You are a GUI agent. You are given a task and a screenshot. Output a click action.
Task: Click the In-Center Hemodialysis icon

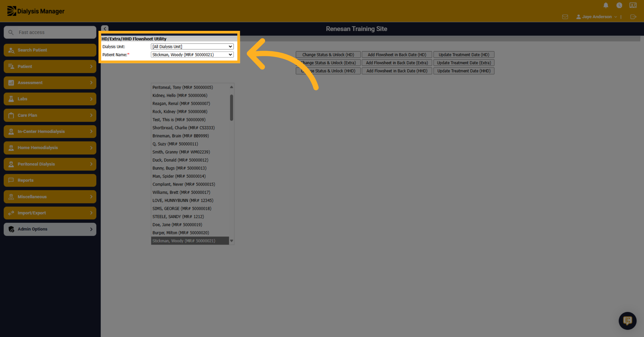coord(11,132)
